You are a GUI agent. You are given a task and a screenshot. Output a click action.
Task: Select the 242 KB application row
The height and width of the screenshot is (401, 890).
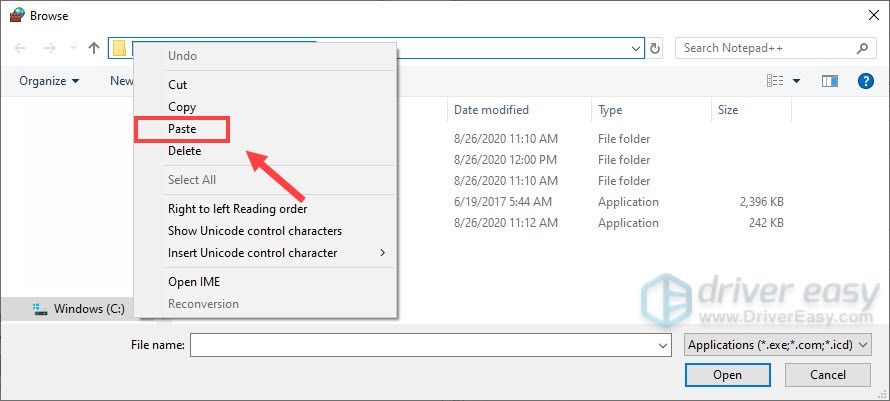pos(619,223)
